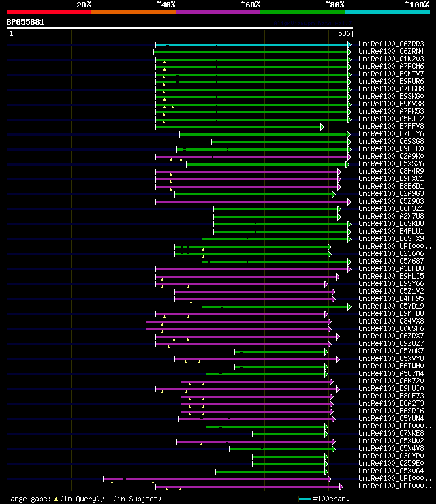Open hit UniRef100_B4FF95
Screen dimensions: 436x504
[391, 298]
